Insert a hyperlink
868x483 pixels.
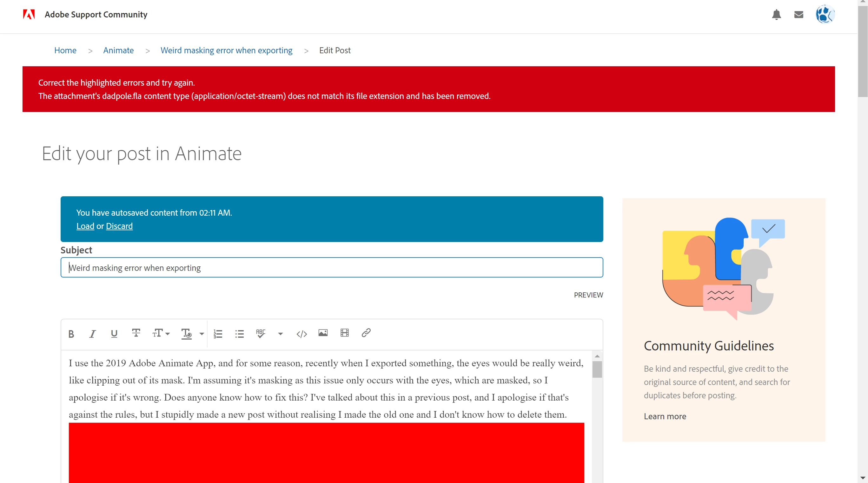[366, 333]
